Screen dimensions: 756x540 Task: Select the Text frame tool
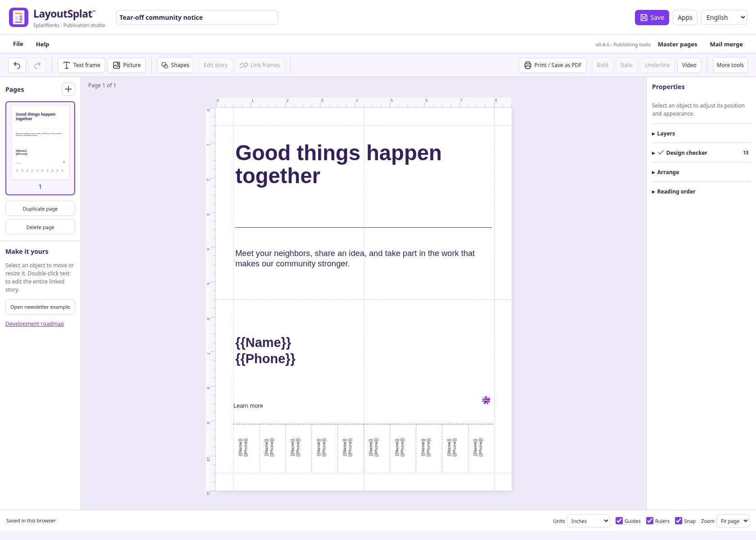coord(81,65)
